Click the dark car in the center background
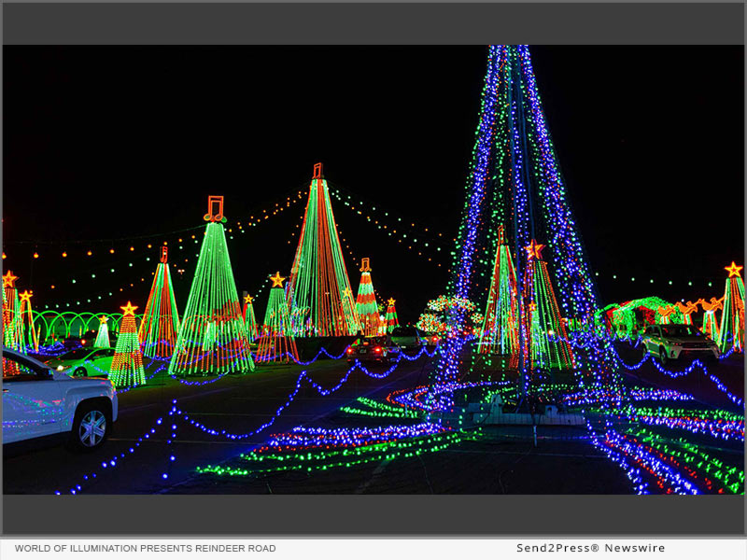This screenshot has width=747, height=560. pos(373,350)
